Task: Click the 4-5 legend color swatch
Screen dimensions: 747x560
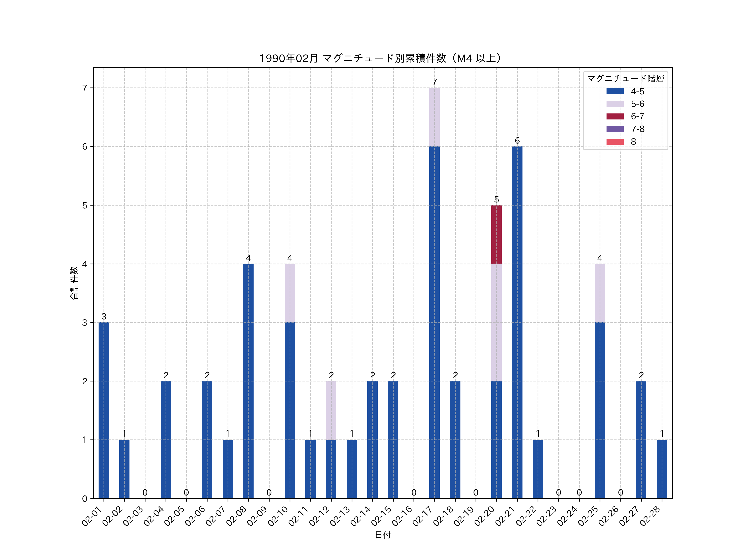Action: tap(615, 91)
